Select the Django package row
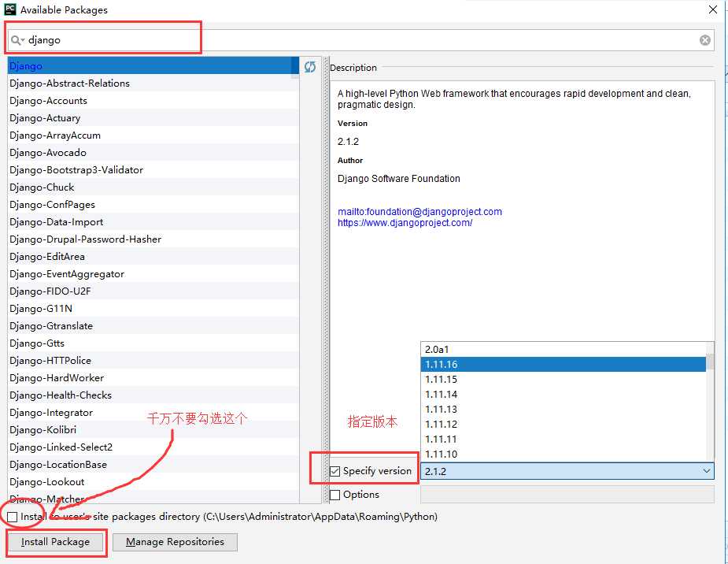Image resolution: width=728 pixels, height=564 pixels. tap(153, 66)
